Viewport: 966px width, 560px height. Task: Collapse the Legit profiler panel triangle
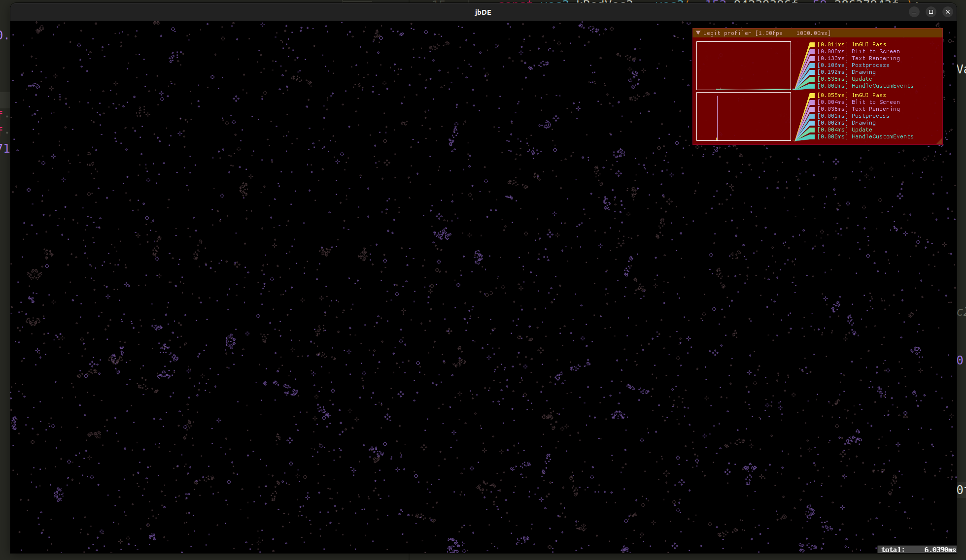[698, 33]
